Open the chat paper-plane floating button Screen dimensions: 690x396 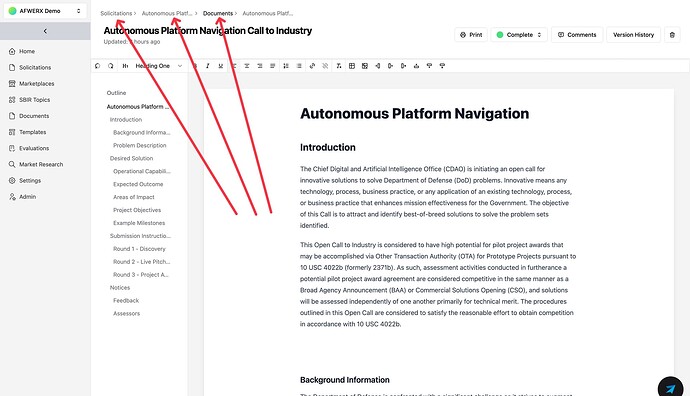click(x=670, y=388)
